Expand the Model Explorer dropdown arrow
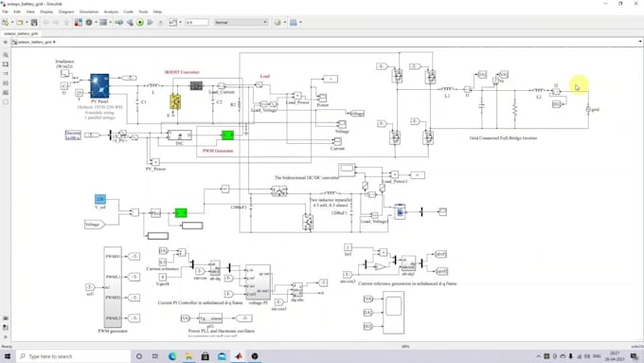The width and height of the screenshot is (644, 363). (x=110, y=22)
